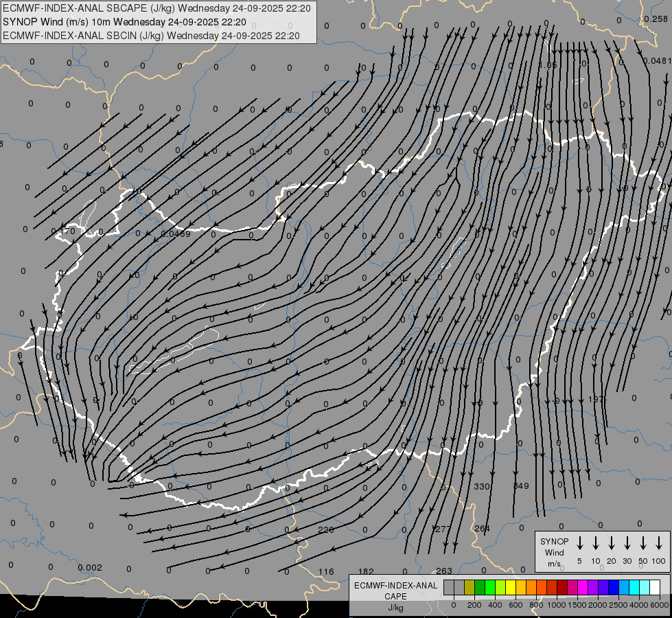Screen dimensions: 672x618
Task: Click the white swatch in CAPE legend
Action: point(655,587)
